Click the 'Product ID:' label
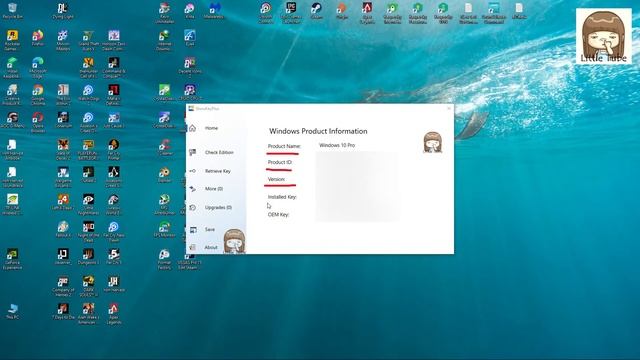640x360 pixels. pos(280,162)
